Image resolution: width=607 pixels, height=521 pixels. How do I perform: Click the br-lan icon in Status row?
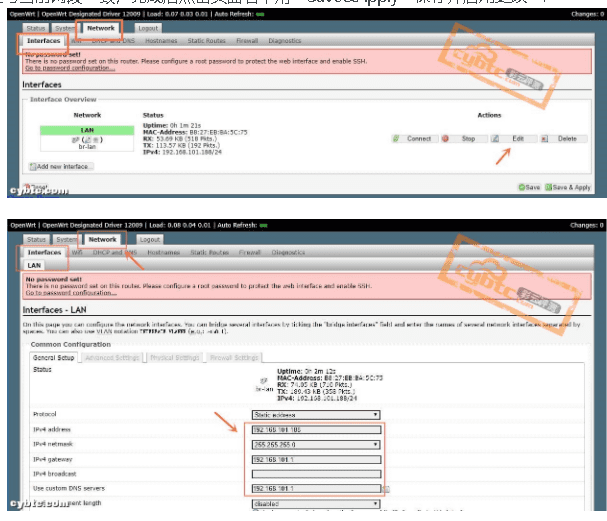[x=264, y=381]
